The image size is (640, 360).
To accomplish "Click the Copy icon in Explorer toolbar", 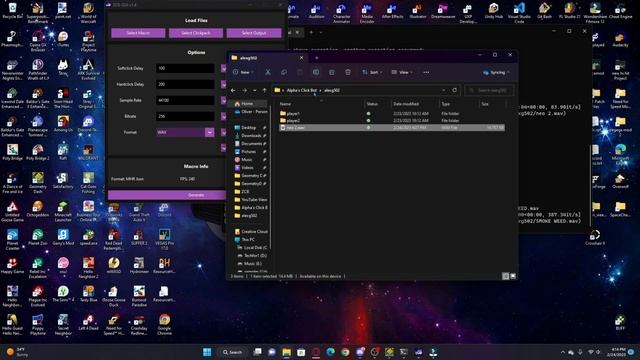I will (x=284, y=72).
